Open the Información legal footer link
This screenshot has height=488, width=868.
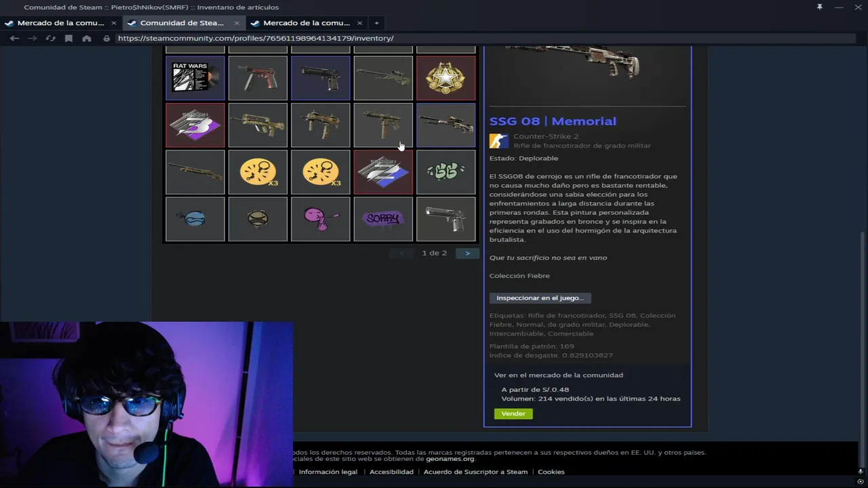click(x=328, y=472)
